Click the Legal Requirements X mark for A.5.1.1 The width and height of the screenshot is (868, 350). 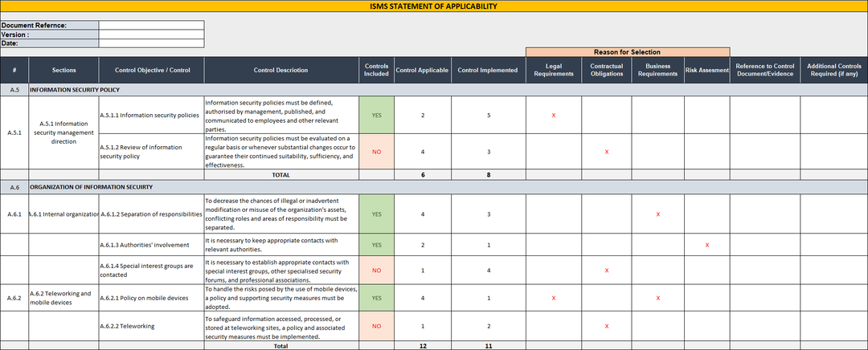(x=554, y=116)
